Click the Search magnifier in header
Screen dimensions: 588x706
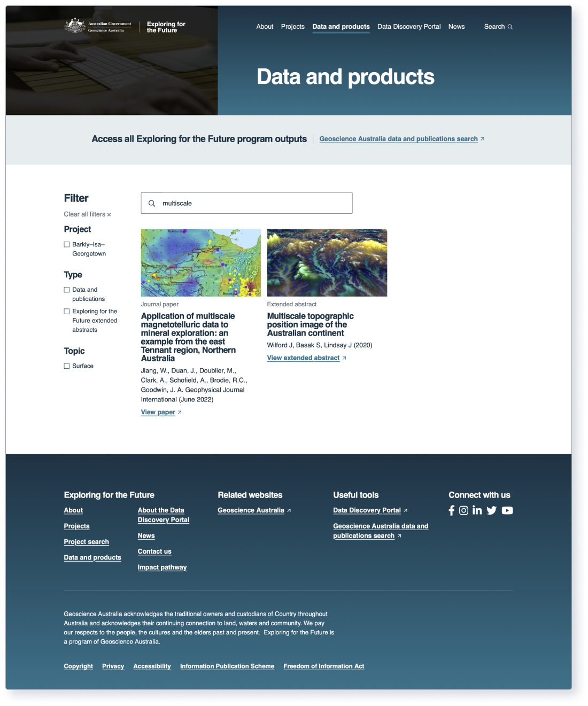[510, 27]
